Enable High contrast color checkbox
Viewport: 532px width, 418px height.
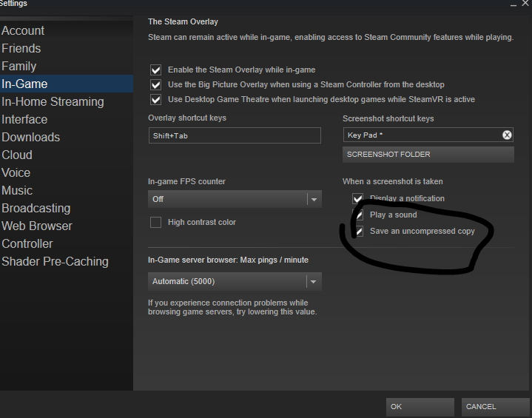pos(155,222)
